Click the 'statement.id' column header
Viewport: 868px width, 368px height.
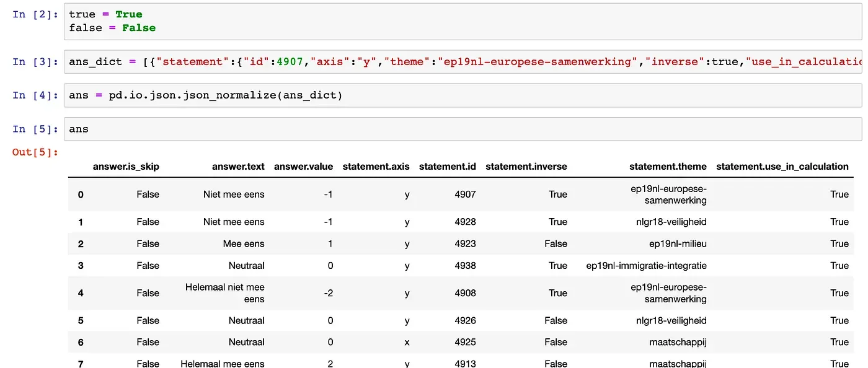(x=448, y=166)
